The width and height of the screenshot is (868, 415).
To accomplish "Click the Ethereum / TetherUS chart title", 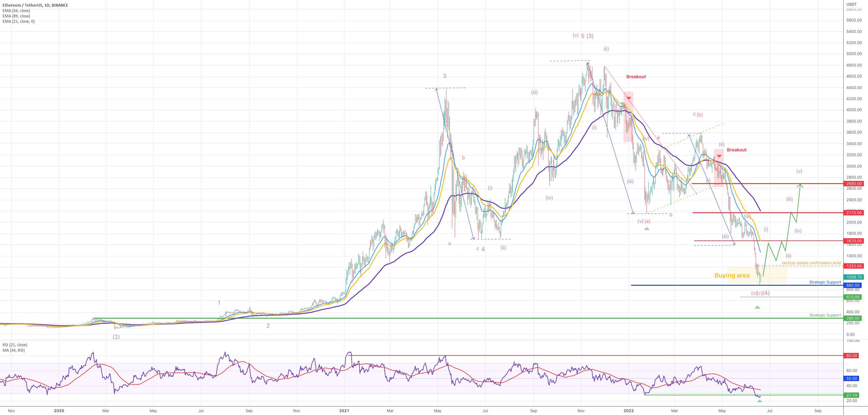I will tap(35, 5).
